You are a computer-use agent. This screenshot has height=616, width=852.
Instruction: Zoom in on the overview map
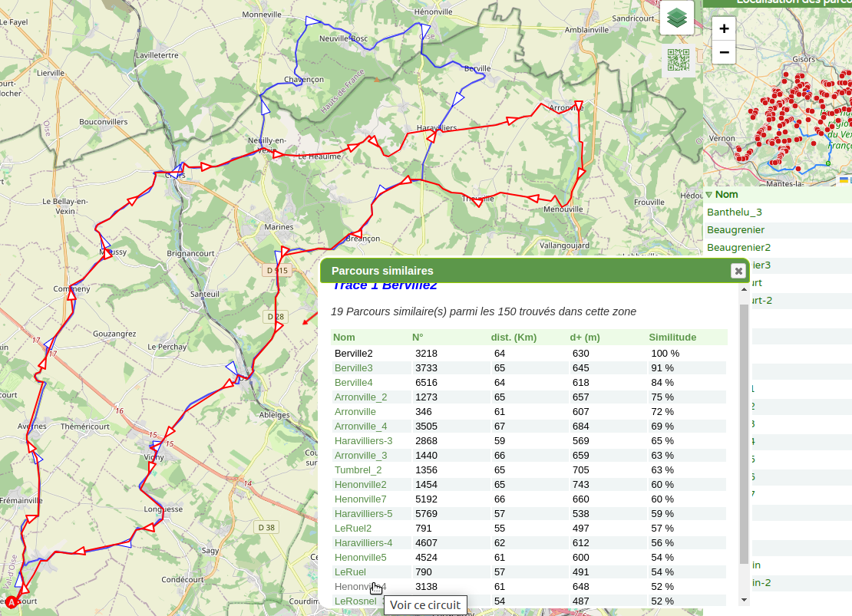coord(723,29)
